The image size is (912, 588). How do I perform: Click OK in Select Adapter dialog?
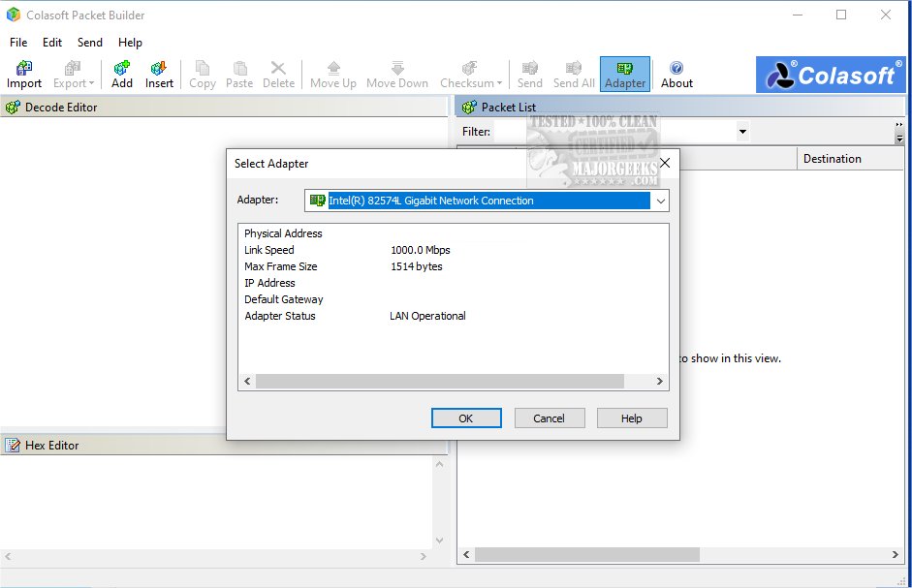[466, 418]
